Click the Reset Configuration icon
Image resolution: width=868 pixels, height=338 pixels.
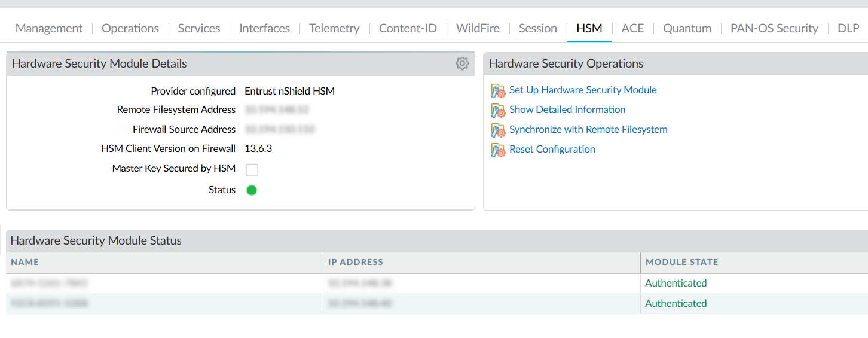point(498,150)
